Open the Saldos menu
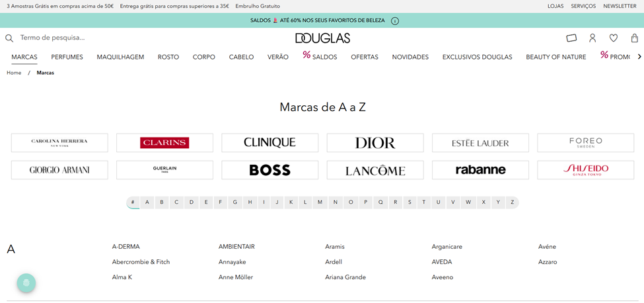The height and width of the screenshot is (303, 644). point(320,57)
